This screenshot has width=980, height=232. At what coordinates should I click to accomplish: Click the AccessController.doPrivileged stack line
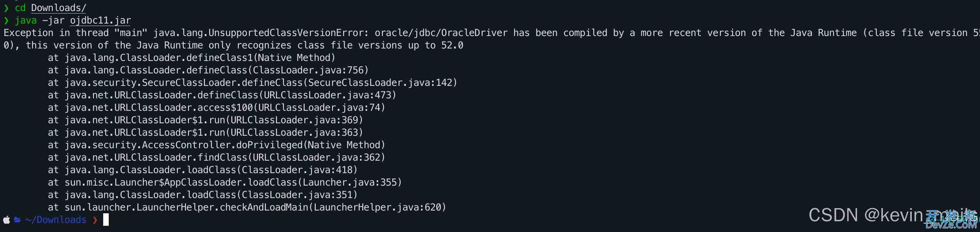(x=216, y=145)
